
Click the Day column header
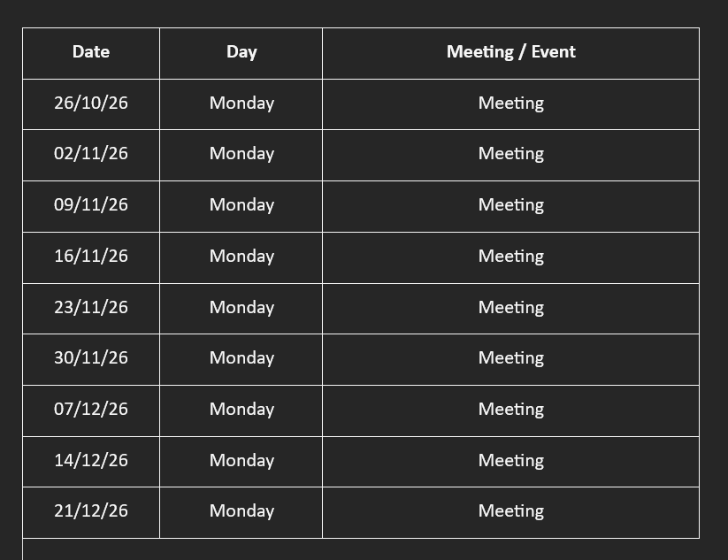pos(241,51)
